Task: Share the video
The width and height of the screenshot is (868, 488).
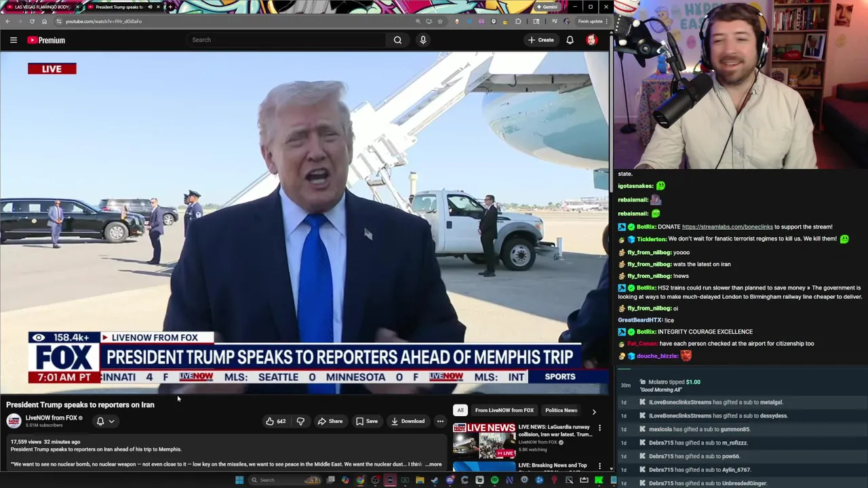Action: click(330, 421)
